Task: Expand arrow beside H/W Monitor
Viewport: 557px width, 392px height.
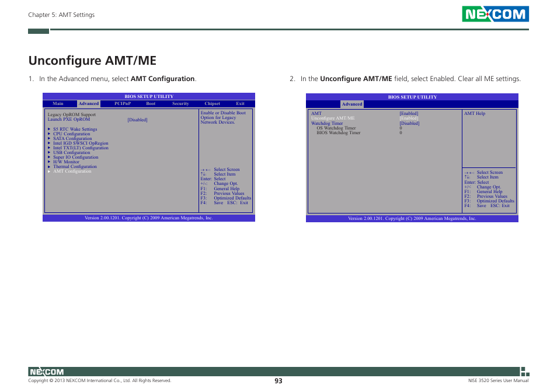Action: [x=49, y=162]
